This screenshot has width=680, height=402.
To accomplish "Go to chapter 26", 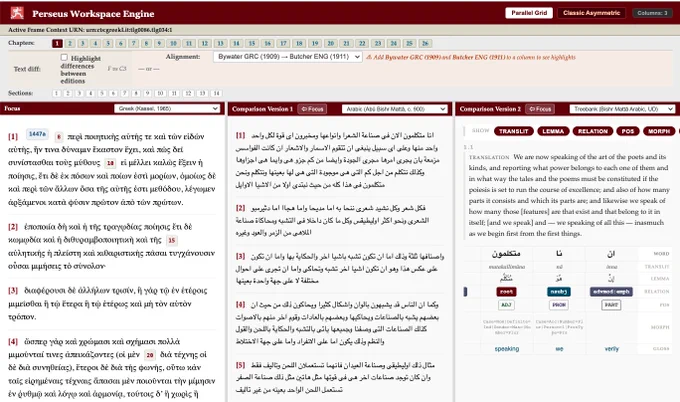I will (x=425, y=43).
